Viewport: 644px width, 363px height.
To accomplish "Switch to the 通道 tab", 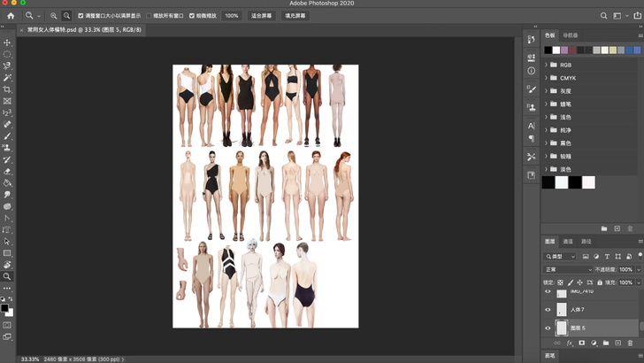I will (568, 241).
